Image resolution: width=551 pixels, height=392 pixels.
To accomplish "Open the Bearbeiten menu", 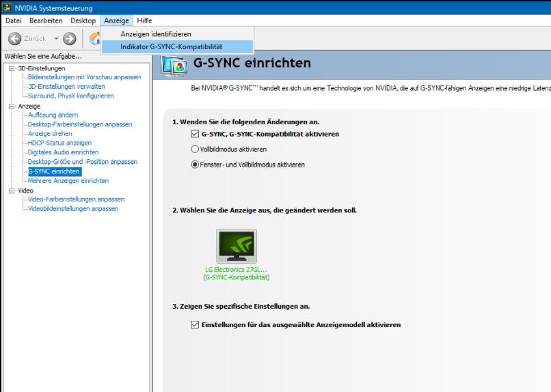I will coord(46,20).
